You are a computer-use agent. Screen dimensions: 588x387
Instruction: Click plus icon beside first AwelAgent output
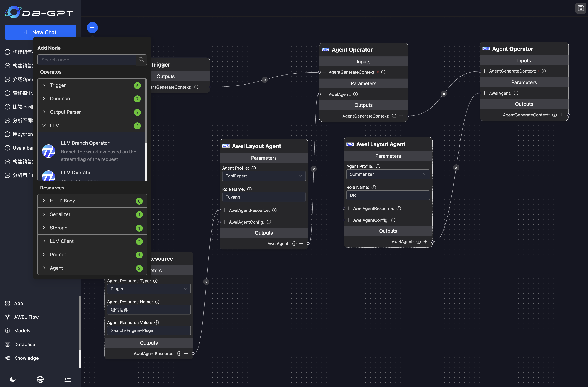(301, 243)
